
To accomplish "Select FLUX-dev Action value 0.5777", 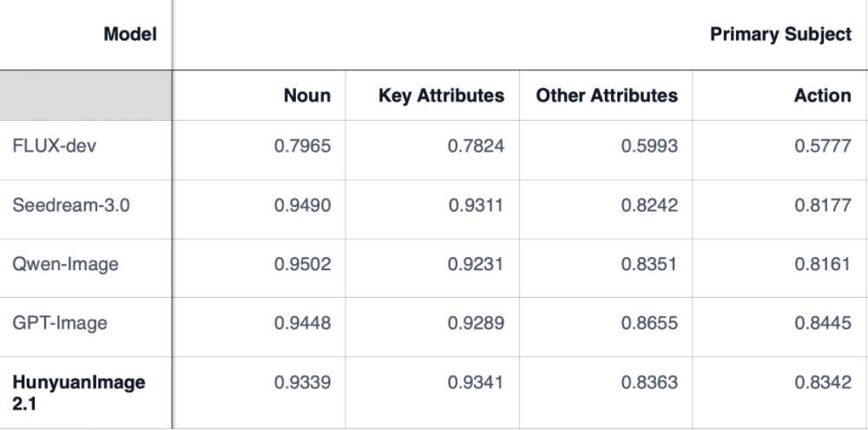I will point(822,146).
